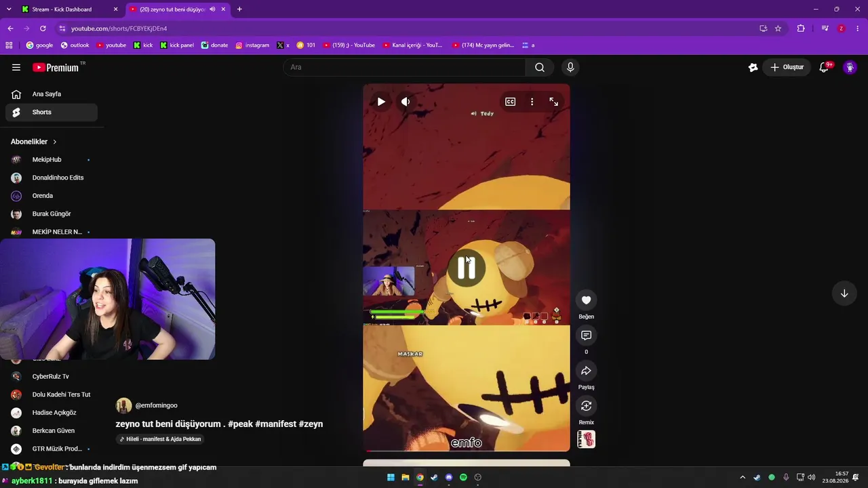Open the sound thumbnail of the Short
The height and width of the screenshot is (488, 868).
coord(587,439)
